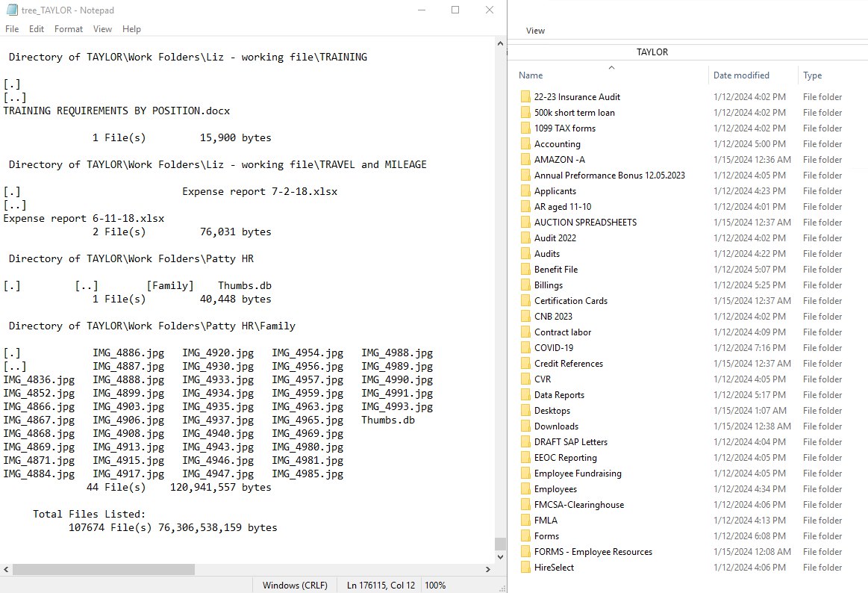This screenshot has width=868, height=593.
Task: Collapse sort arrow above the Name column
Action: click(611, 67)
